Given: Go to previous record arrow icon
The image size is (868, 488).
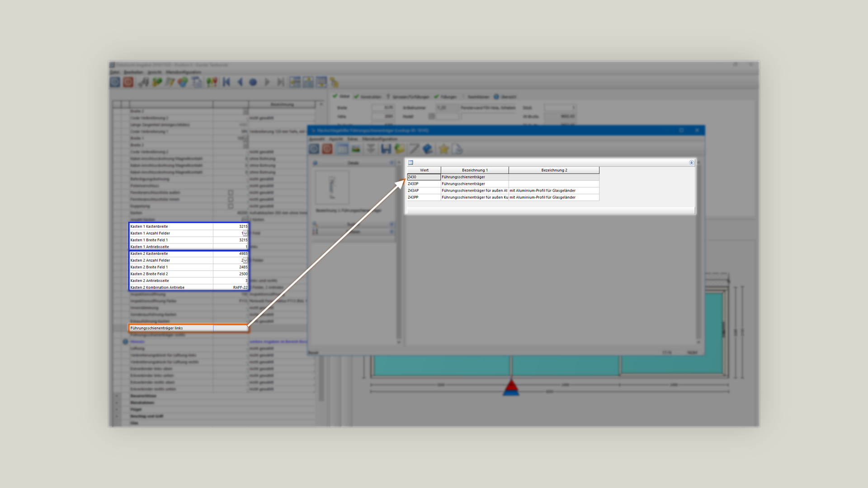Looking at the screenshot, I should coord(240,82).
